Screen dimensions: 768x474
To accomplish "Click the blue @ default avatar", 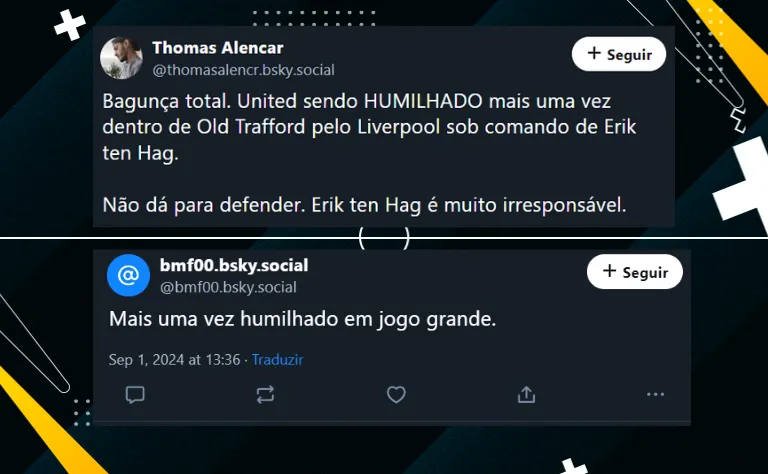I will (128, 275).
